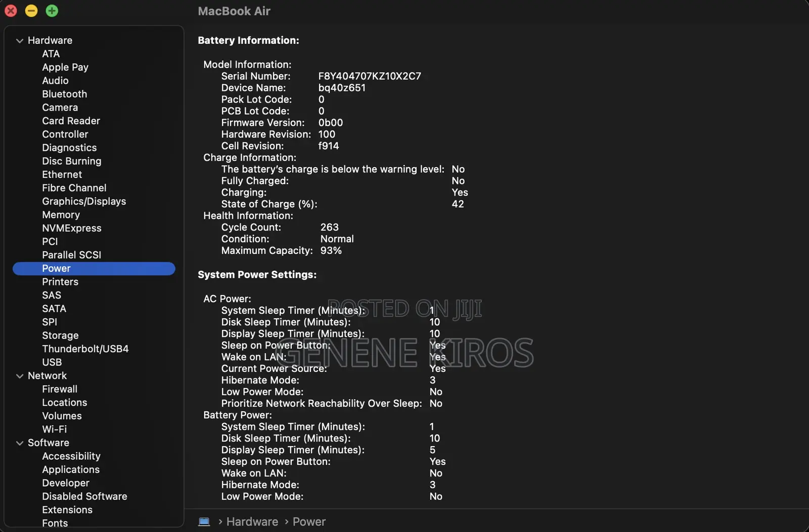Collapse the Software section chevron
The width and height of the screenshot is (809, 532).
point(20,443)
